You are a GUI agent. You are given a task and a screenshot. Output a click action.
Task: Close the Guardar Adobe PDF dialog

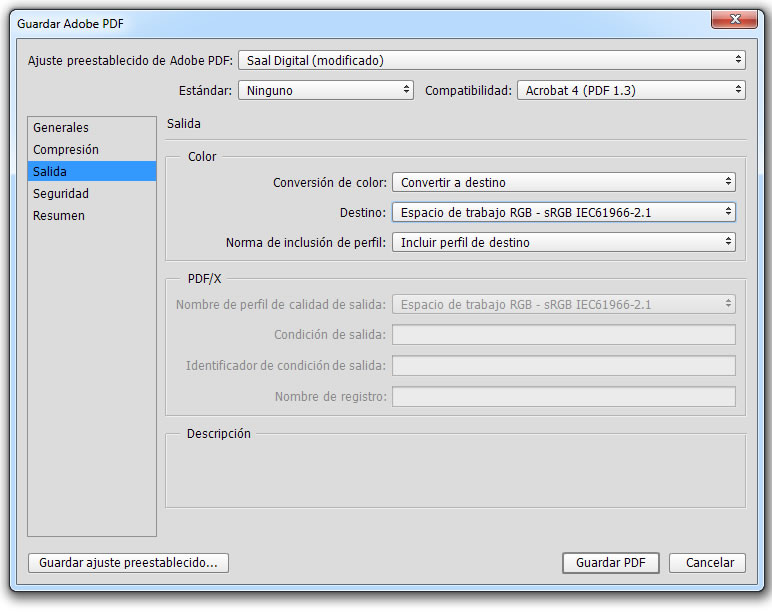[735, 19]
